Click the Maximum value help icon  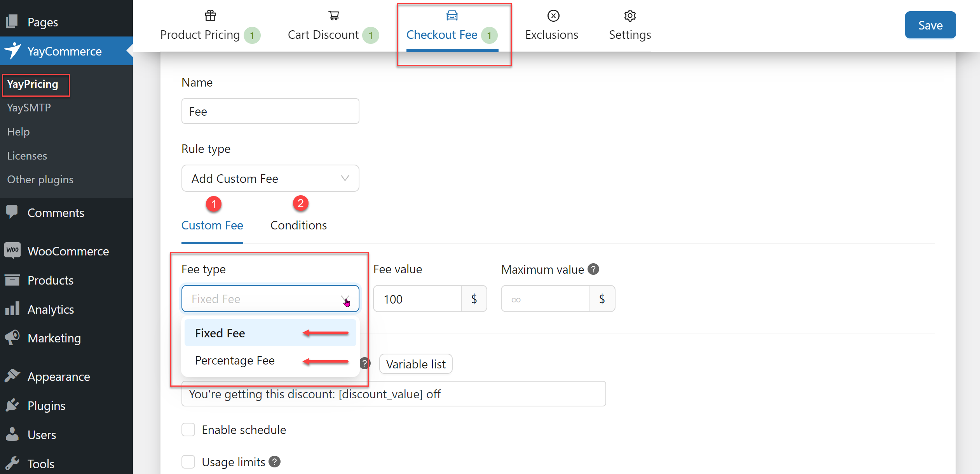pos(593,269)
